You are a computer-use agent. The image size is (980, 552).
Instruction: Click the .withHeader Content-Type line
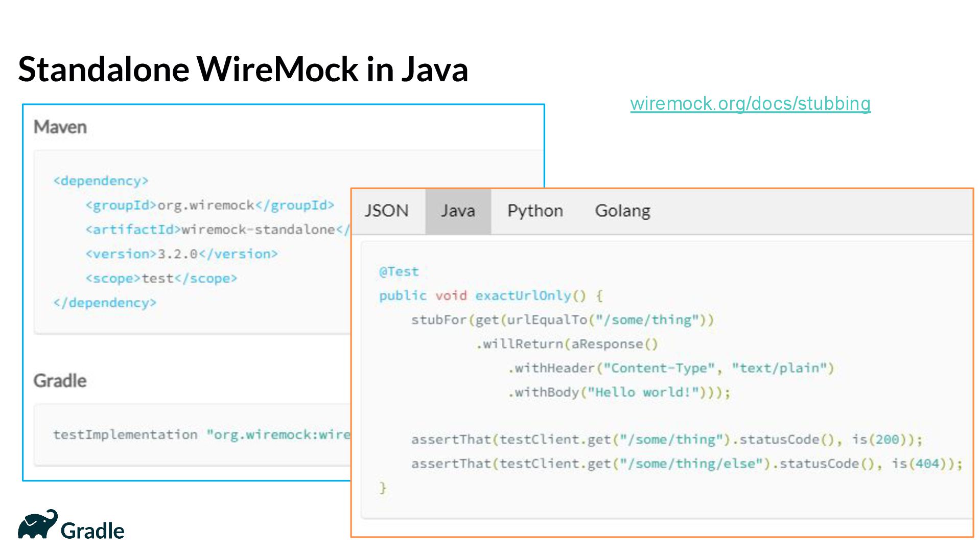(671, 368)
